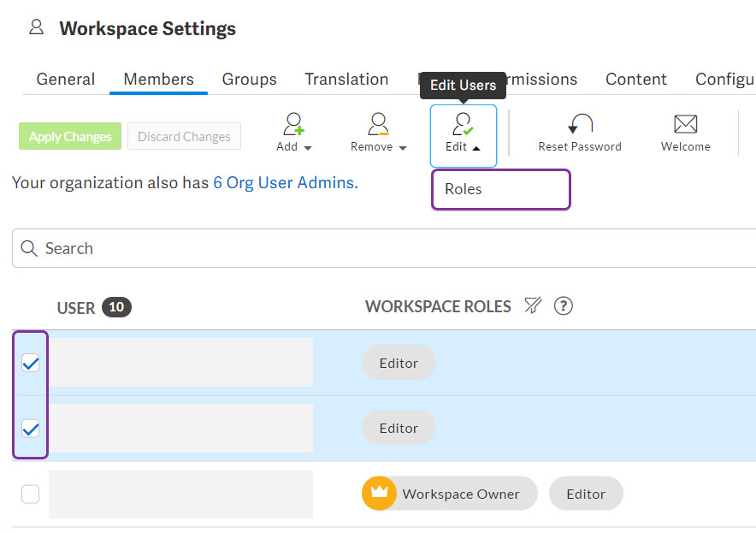This screenshot has height=533, width=756.
Task: Switch to the Groups tab
Action: coord(249,79)
